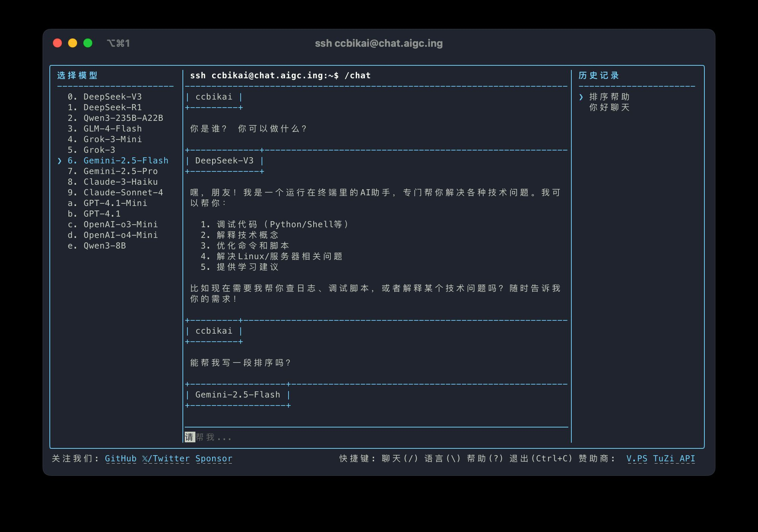The image size is (758, 532).
Task: Focus the 请帮我... chat input field
Action: pos(376,437)
